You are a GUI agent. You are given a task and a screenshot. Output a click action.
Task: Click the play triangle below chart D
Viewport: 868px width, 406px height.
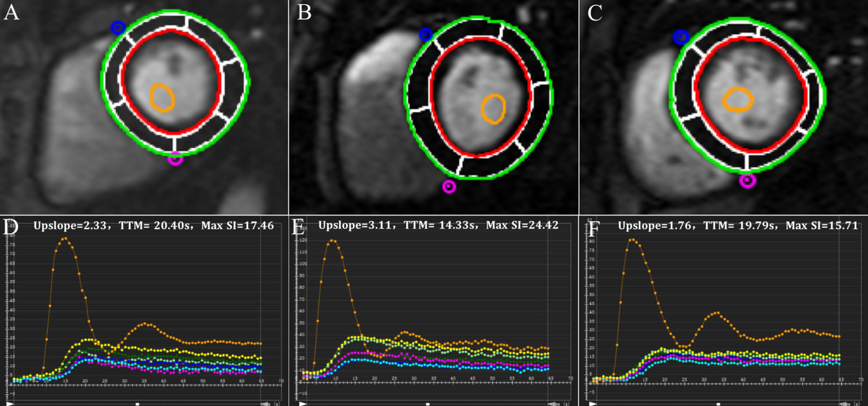pyautogui.click(x=10, y=404)
